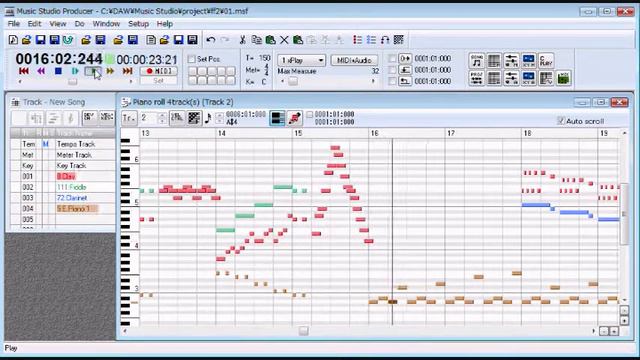This screenshot has height=360, width=640.
Task: Click the note length stepper in Piano roll
Action: coord(220,118)
